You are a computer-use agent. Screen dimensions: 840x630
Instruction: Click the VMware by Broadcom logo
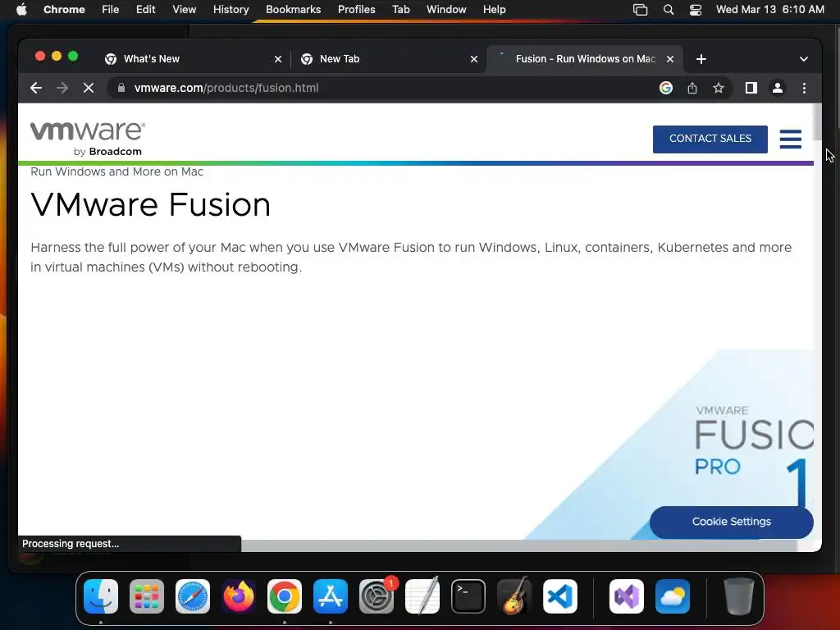coord(88,139)
